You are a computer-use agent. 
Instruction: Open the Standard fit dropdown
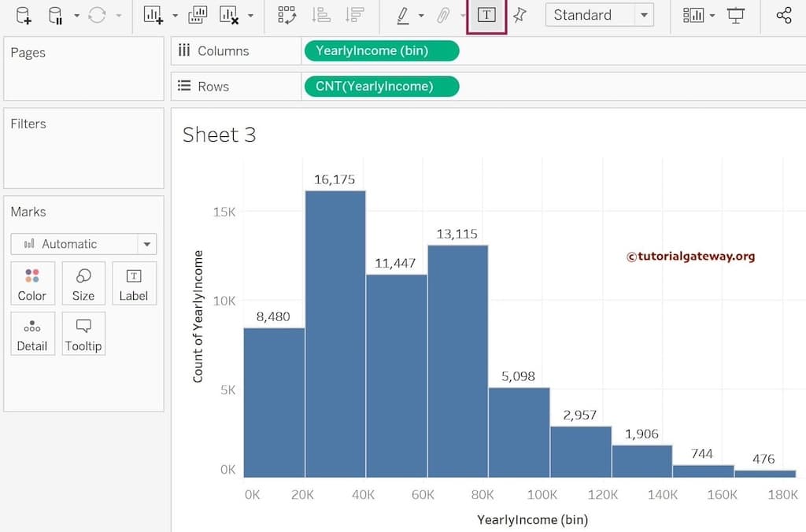(644, 15)
